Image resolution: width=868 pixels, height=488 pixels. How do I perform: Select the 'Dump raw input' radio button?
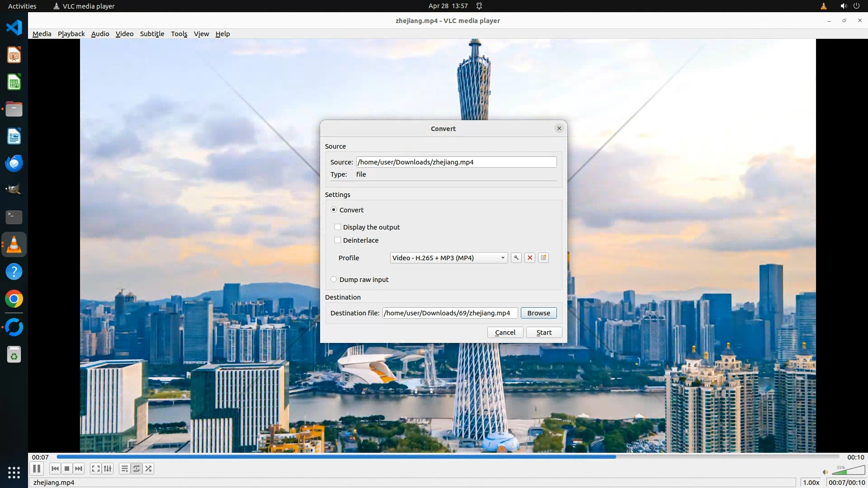[x=334, y=279]
